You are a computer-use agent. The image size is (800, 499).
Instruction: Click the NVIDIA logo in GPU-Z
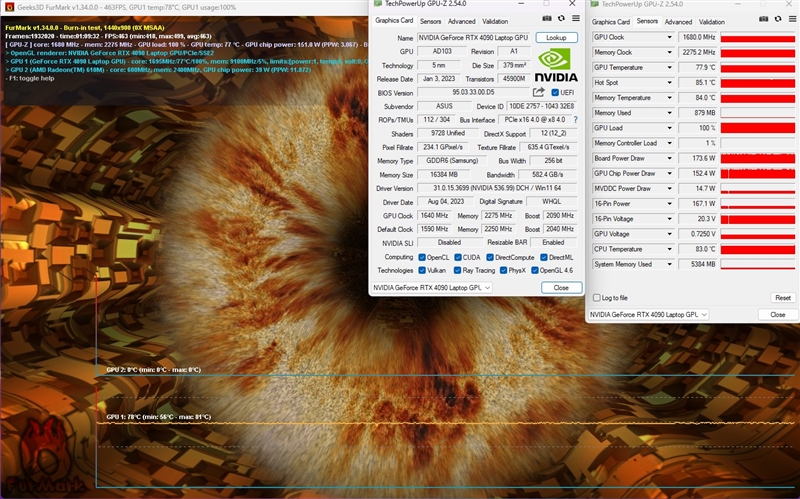556,65
